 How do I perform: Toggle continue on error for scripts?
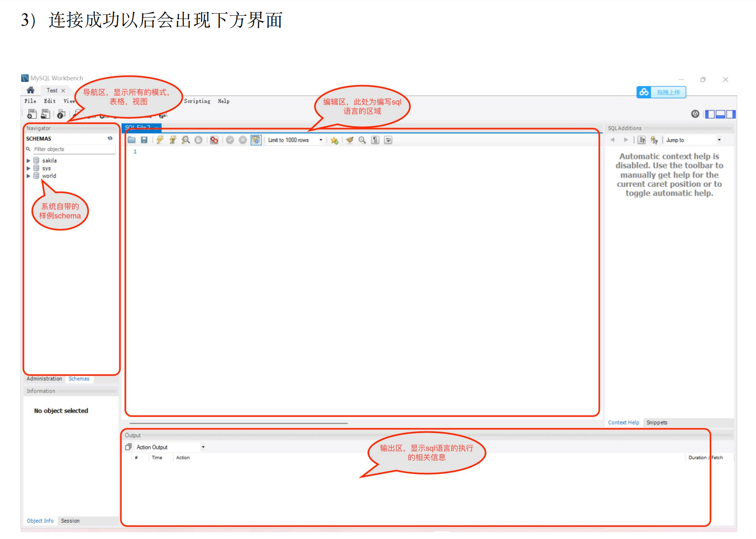click(214, 140)
